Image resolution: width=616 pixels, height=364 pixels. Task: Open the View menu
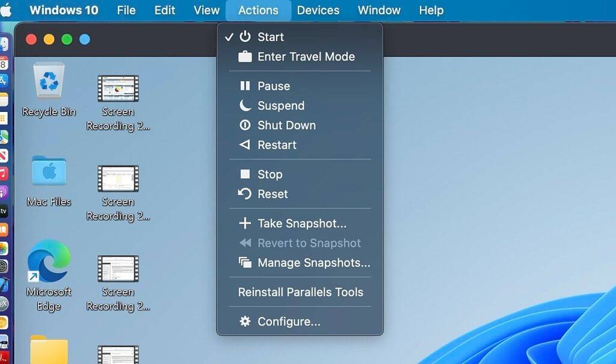coord(206,10)
